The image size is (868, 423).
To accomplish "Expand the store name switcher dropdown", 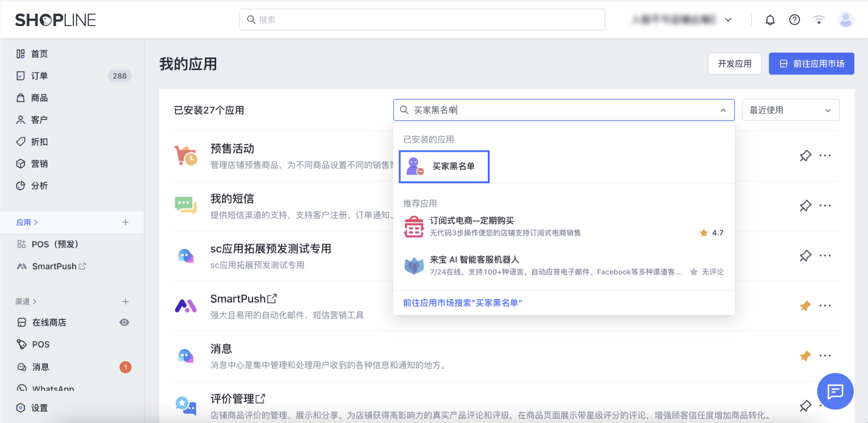I will pos(728,20).
